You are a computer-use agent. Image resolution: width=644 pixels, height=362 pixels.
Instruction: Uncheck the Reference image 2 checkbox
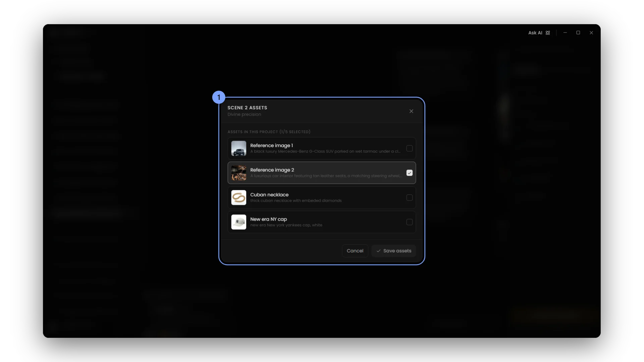409,173
